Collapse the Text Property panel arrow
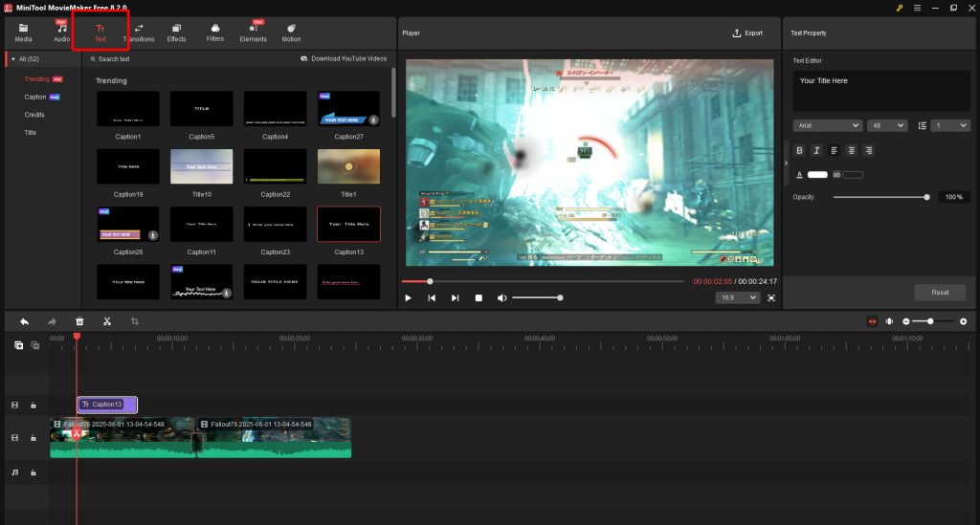This screenshot has height=525, width=980. tap(787, 163)
